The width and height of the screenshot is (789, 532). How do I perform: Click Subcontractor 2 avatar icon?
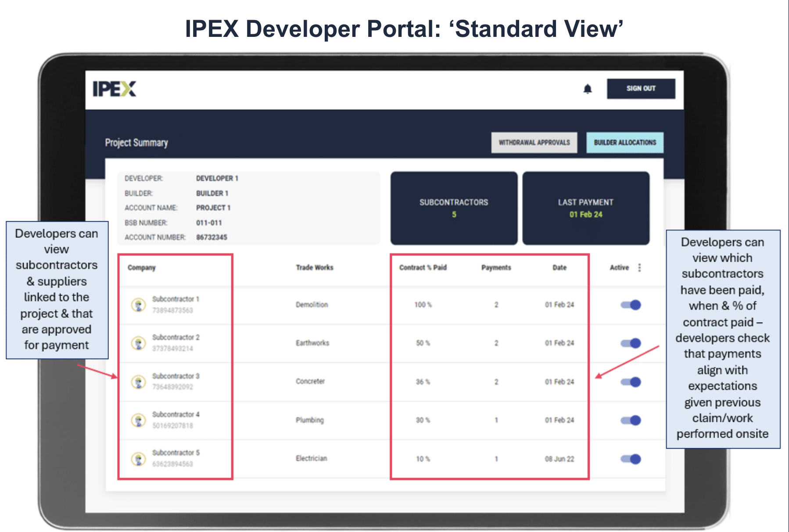point(139,343)
